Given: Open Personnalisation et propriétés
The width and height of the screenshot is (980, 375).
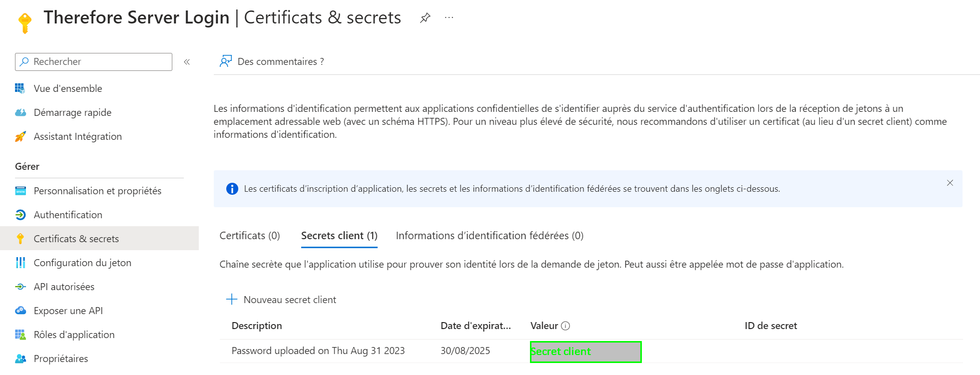Looking at the screenshot, I should click(x=97, y=191).
